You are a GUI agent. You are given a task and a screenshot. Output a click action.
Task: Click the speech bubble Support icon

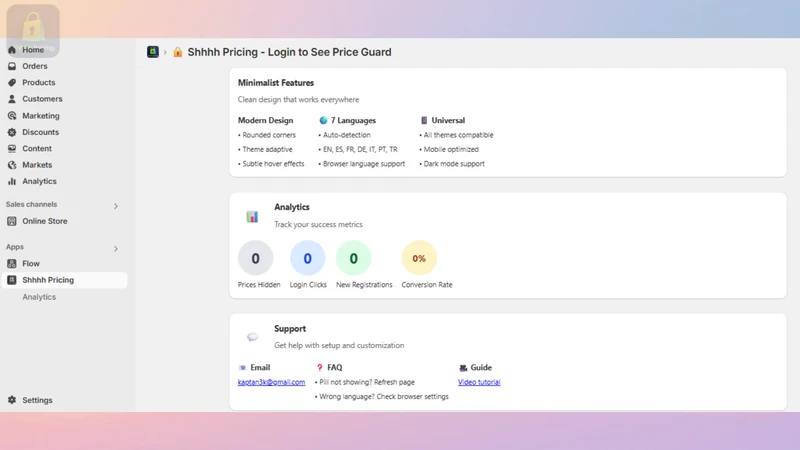point(252,337)
